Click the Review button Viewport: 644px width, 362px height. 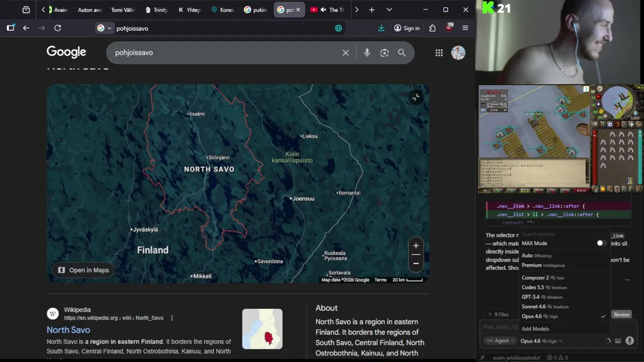tap(621, 315)
